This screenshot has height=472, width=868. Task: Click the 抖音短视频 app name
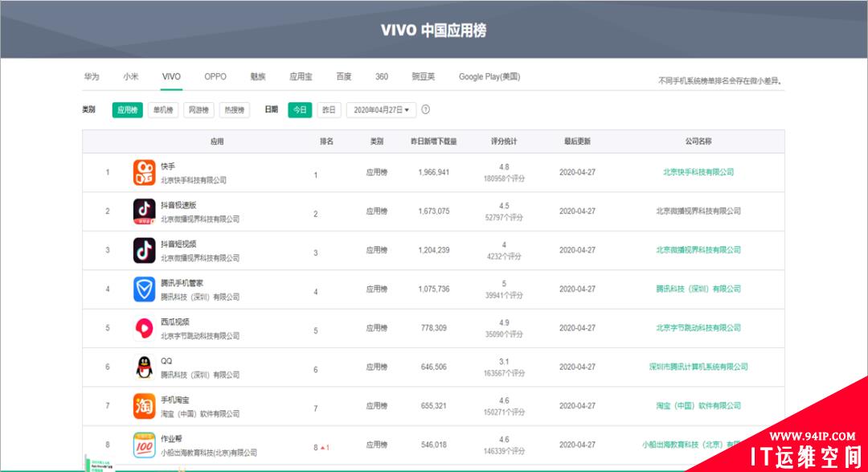(178, 244)
